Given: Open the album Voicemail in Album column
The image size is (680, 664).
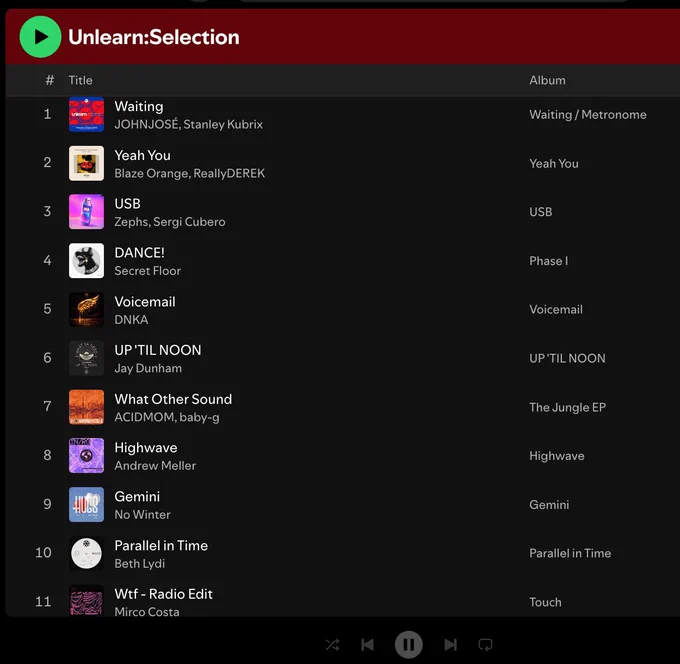Looking at the screenshot, I should point(556,310).
